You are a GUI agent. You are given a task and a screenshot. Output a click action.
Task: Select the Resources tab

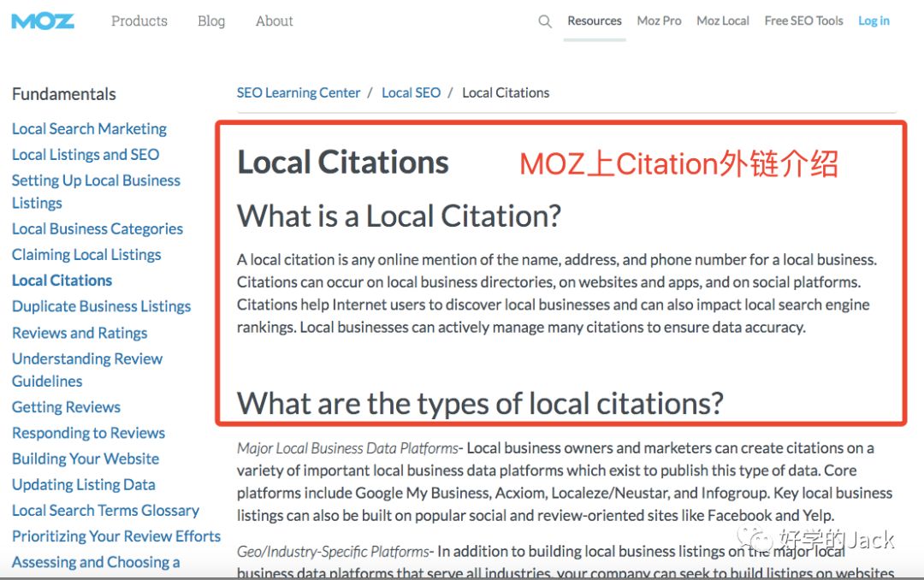[x=595, y=21]
